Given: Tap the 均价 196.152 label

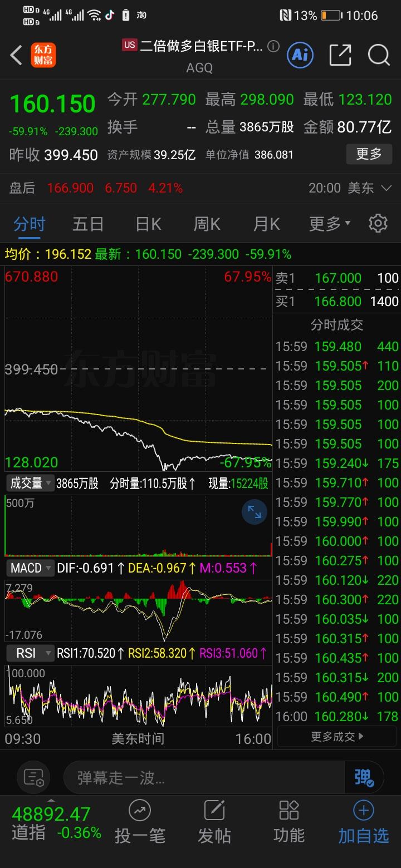Looking at the screenshot, I should 47,254.
